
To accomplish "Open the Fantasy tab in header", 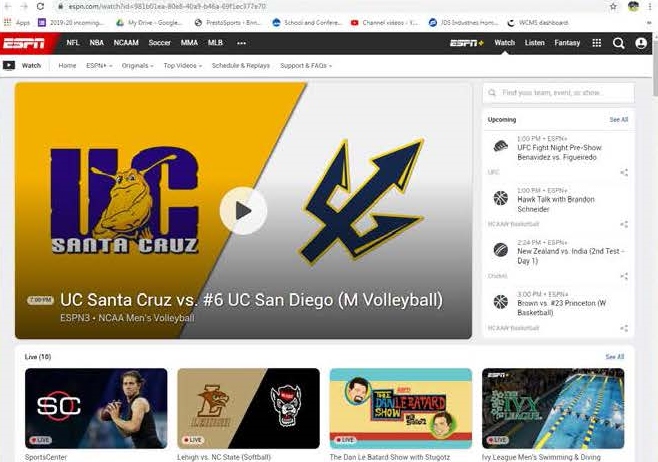I will (567, 43).
